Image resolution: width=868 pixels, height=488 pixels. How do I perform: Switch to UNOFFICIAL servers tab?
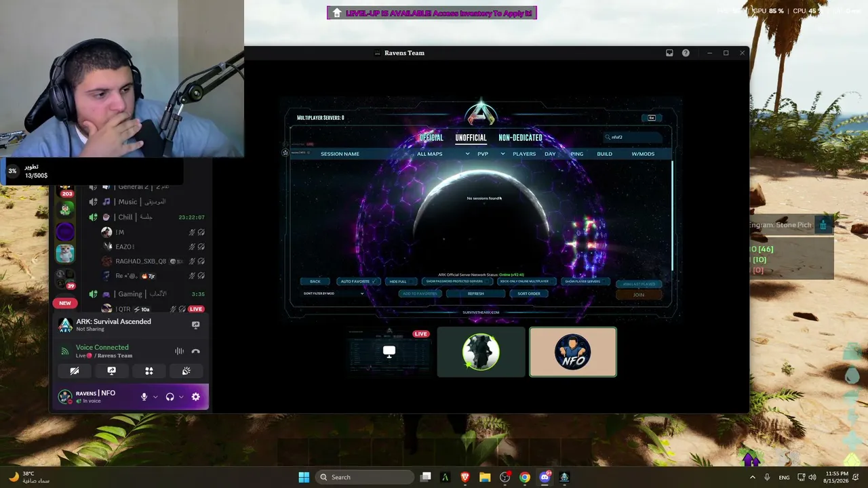point(471,138)
